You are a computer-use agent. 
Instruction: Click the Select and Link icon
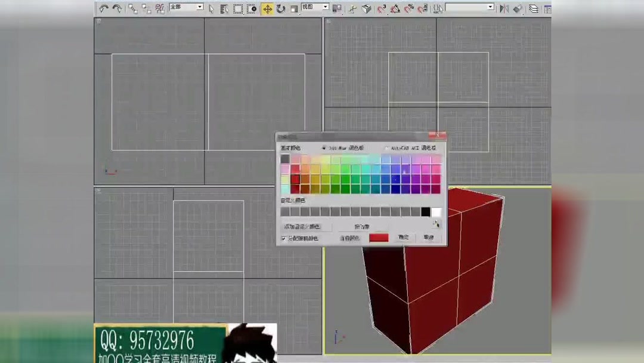click(x=132, y=8)
